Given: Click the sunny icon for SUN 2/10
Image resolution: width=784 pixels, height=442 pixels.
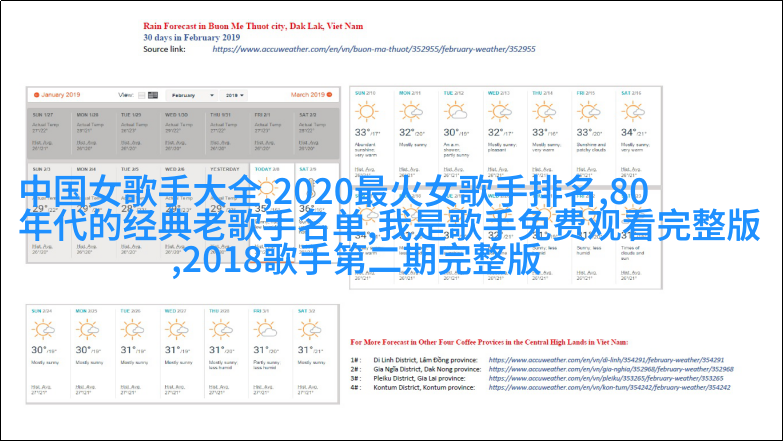Looking at the screenshot, I should (366, 111).
